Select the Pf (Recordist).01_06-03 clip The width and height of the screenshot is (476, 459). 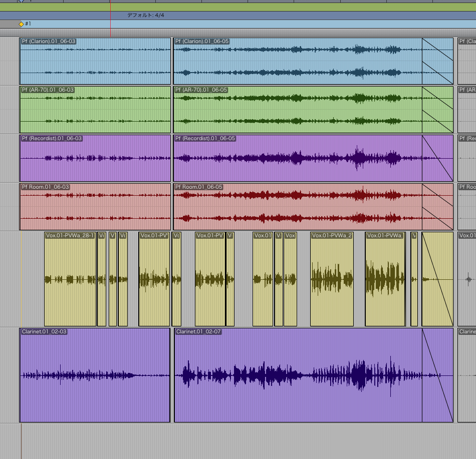click(x=95, y=158)
